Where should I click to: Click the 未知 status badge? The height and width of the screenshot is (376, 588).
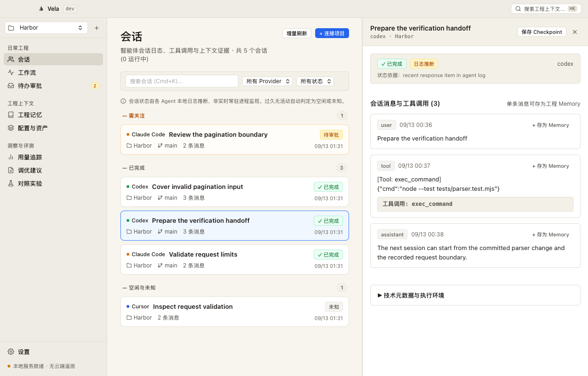tap(334, 307)
